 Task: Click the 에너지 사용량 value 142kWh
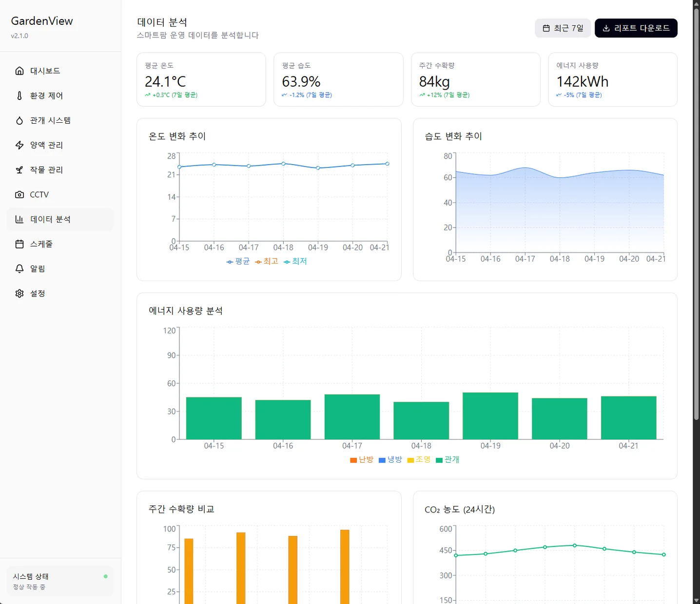point(583,81)
